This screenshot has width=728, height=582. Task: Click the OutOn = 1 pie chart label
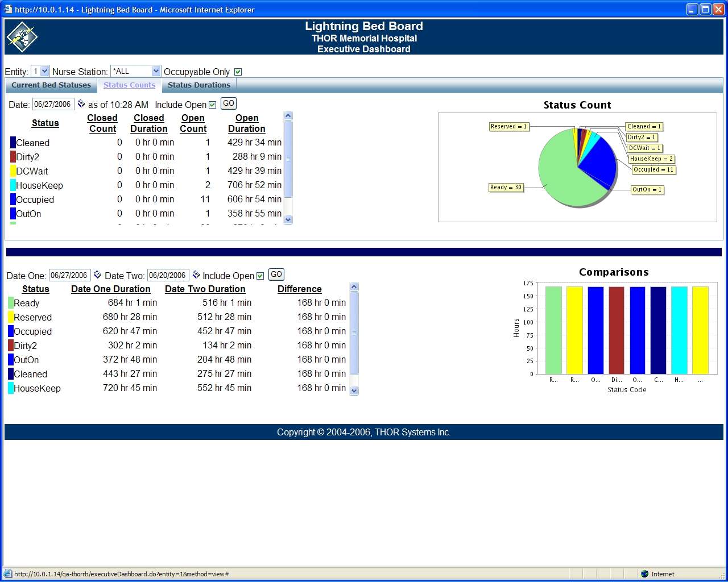(x=647, y=189)
